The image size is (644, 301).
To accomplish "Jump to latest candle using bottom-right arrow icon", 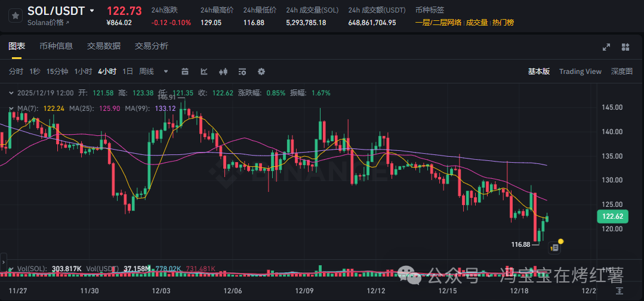I will coord(620,290).
